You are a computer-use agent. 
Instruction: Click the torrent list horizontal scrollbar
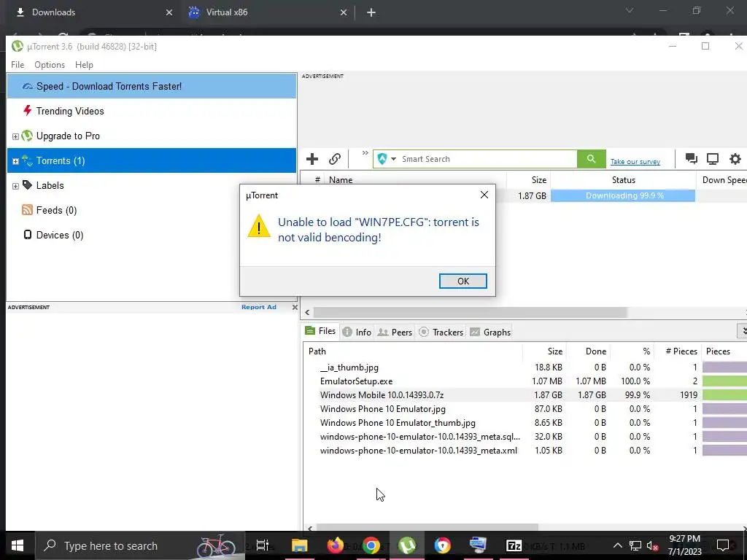[x=471, y=312]
